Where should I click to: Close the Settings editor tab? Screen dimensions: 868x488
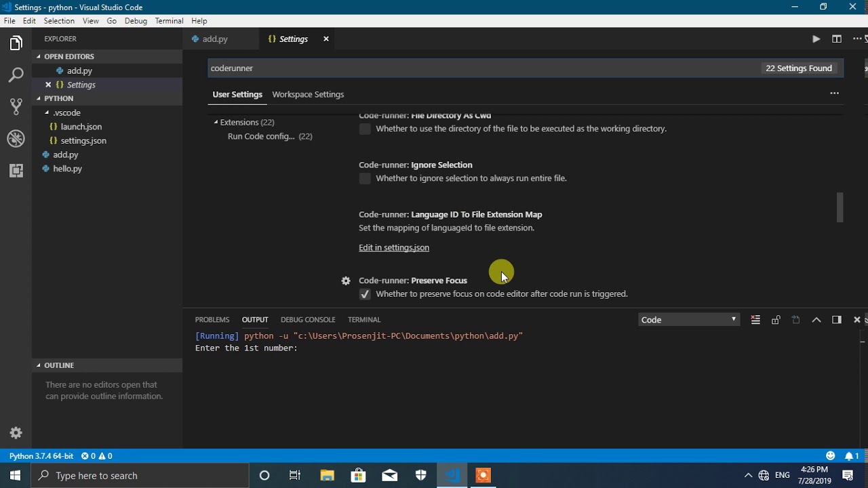coord(325,39)
